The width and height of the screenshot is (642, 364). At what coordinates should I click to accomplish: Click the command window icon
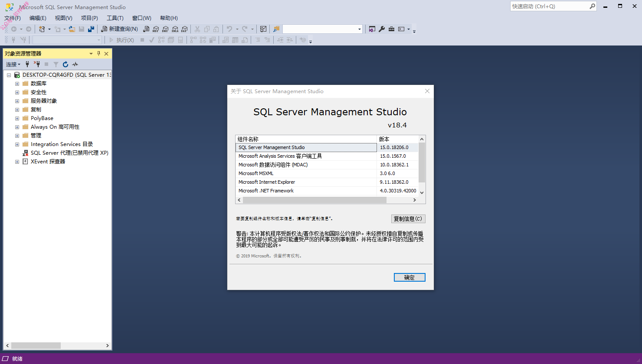point(401,29)
